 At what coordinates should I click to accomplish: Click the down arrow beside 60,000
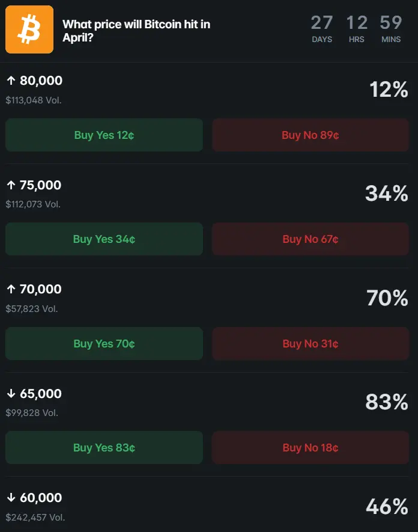tap(11, 498)
